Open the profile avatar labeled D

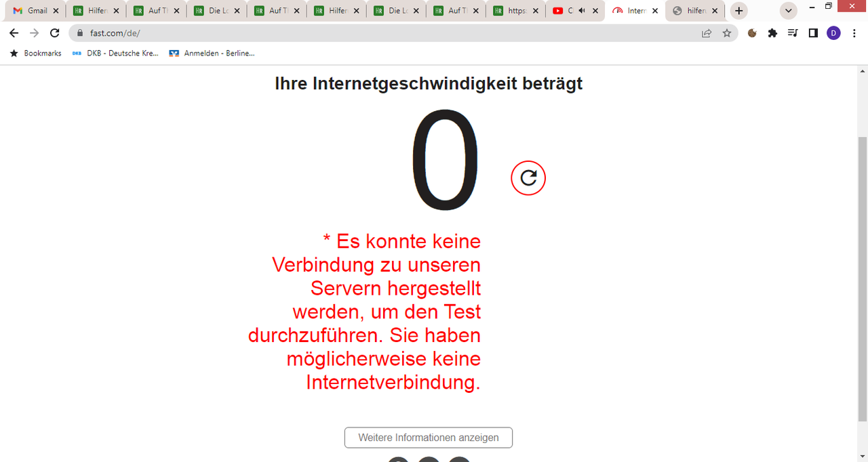[x=833, y=33]
